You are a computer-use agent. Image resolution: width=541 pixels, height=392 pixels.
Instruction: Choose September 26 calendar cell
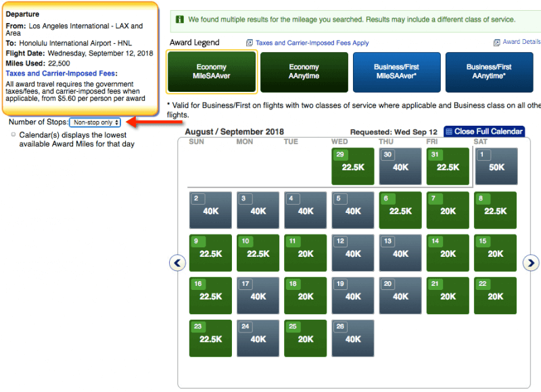pos(352,338)
